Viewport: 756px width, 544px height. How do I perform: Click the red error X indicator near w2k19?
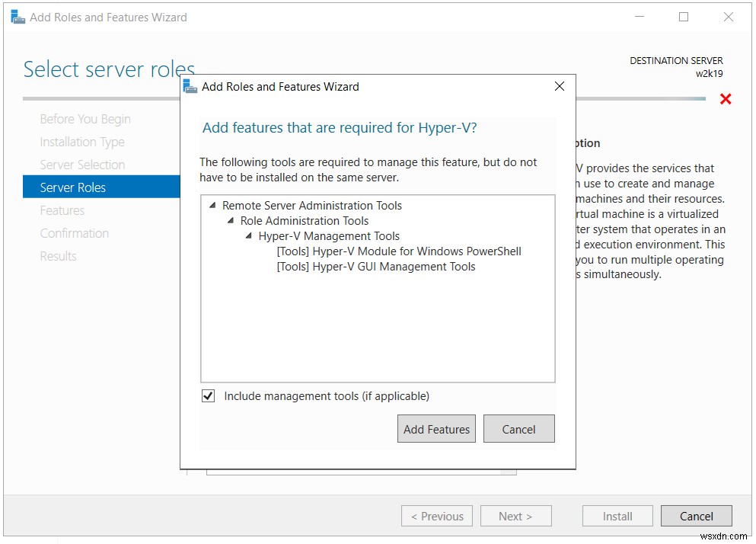point(725,99)
